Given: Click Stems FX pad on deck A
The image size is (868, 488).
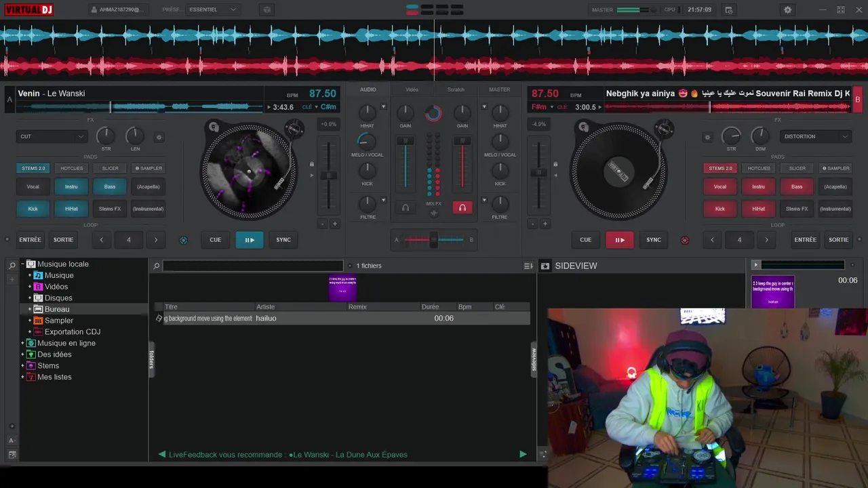Looking at the screenshot, I should point(110,209).
